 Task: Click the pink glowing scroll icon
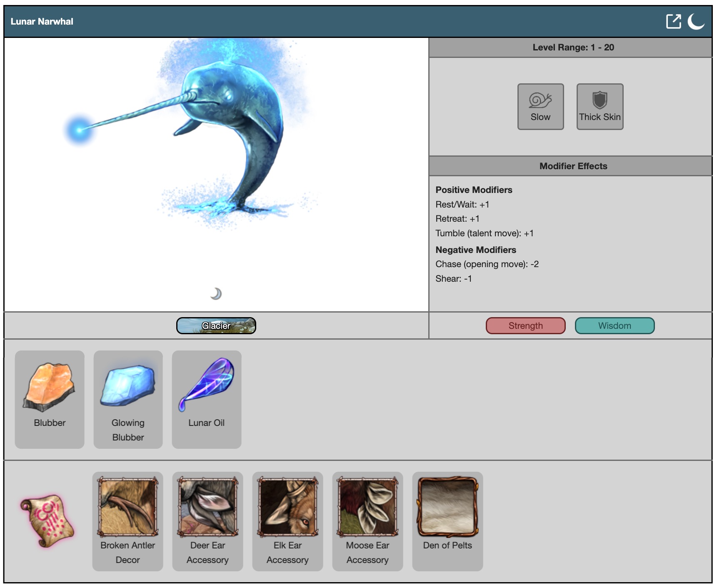[x=47, y=521]
